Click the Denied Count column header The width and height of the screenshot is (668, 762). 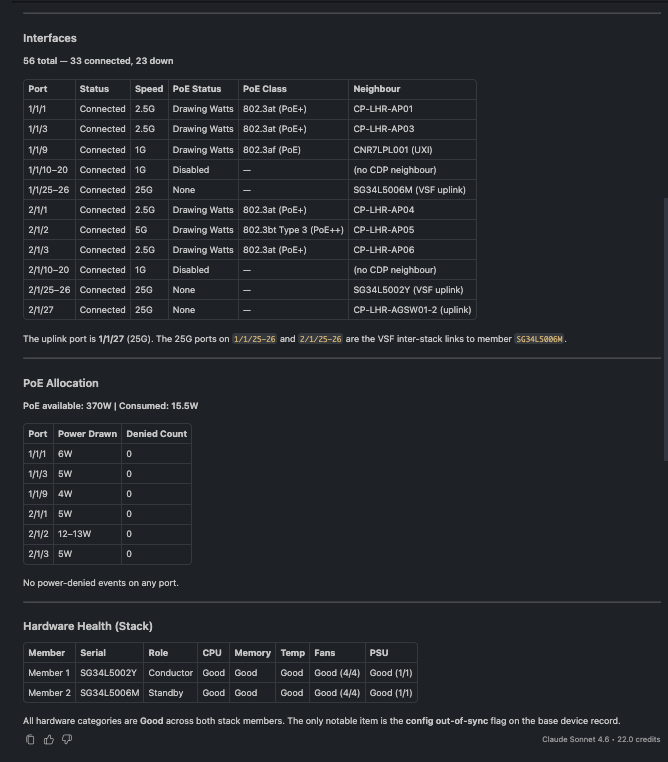tap(156, 434)
